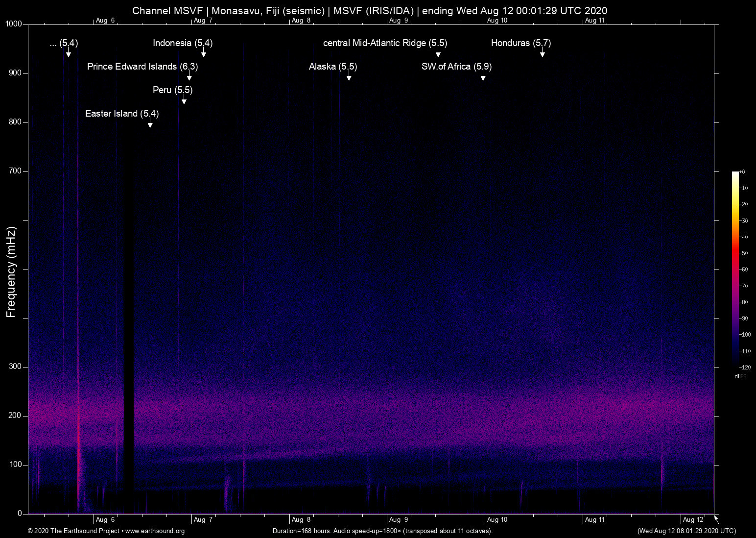
Task: Click the arrow marker under Alaska (5.5)
Action: pyautogui.click(x=349, y=75)
